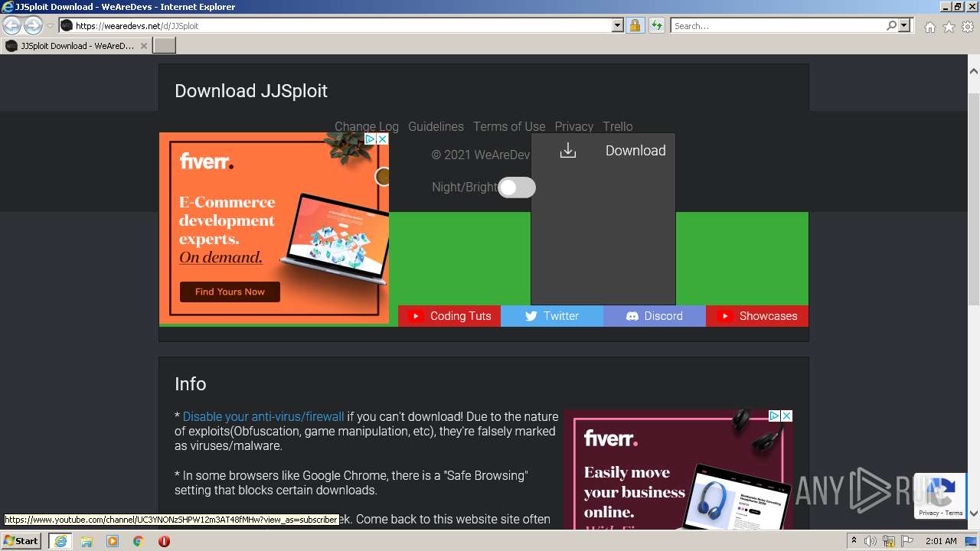Viewport: 980px width, 551px height.
Task: Open the Favorites star icon
Action: point(949,27)
